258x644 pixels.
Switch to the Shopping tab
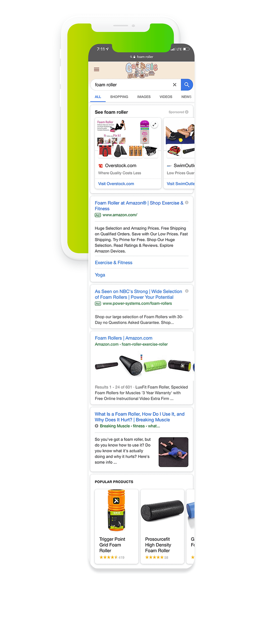119,97
